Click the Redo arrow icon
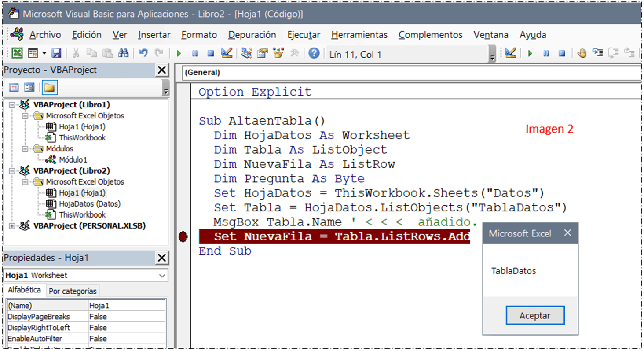This screenshot has height=351, width=644. pos(159,54)
